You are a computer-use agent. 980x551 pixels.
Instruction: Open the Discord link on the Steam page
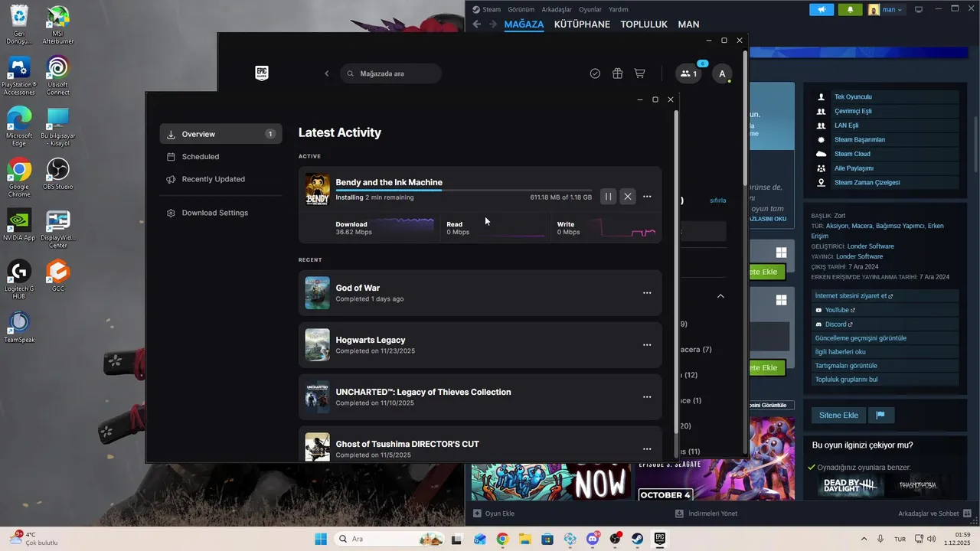pos(886,324)
